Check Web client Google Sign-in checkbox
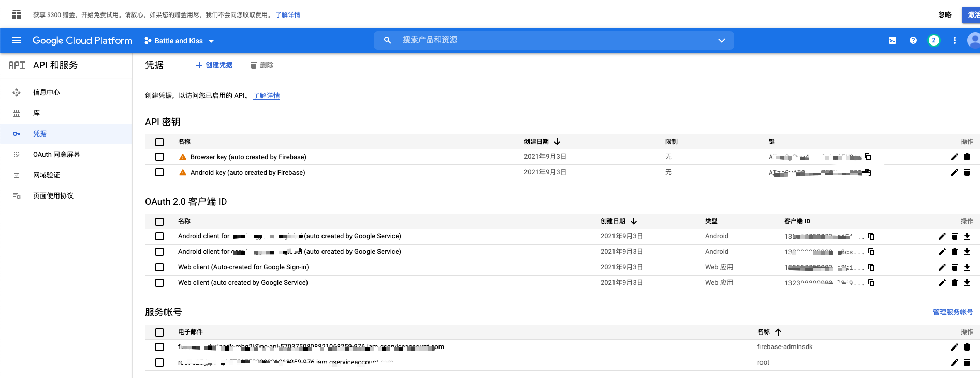980x378 pixels. 159,267
